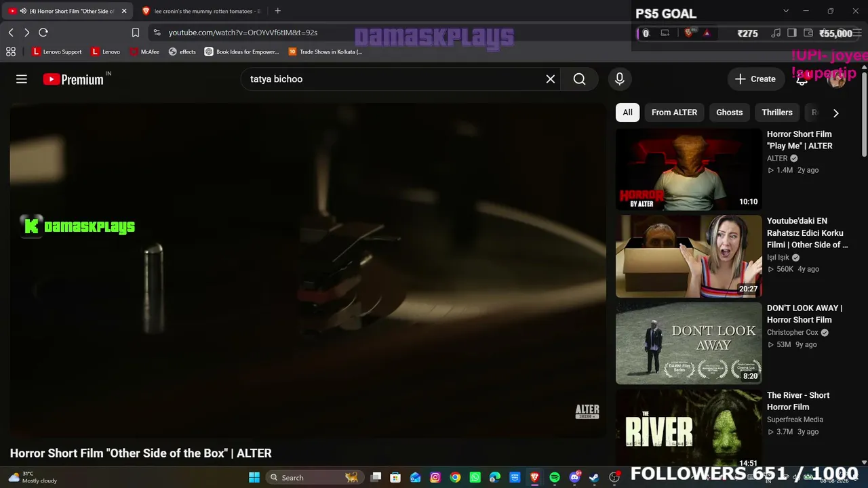Switch to the lee cronin's mummy tab
This screenshot has height=488, width=868.
(201, 11)
